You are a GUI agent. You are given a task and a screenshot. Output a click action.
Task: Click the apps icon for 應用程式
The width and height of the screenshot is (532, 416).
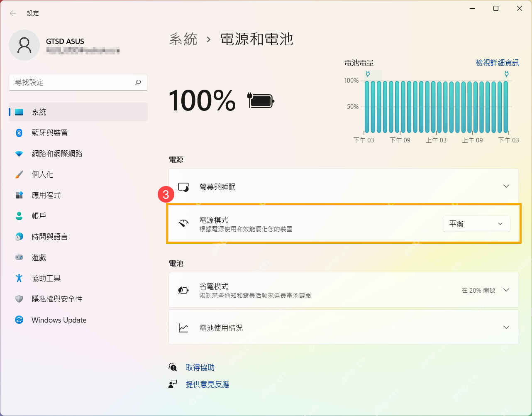pyautogui.click(x=19, y=195)
